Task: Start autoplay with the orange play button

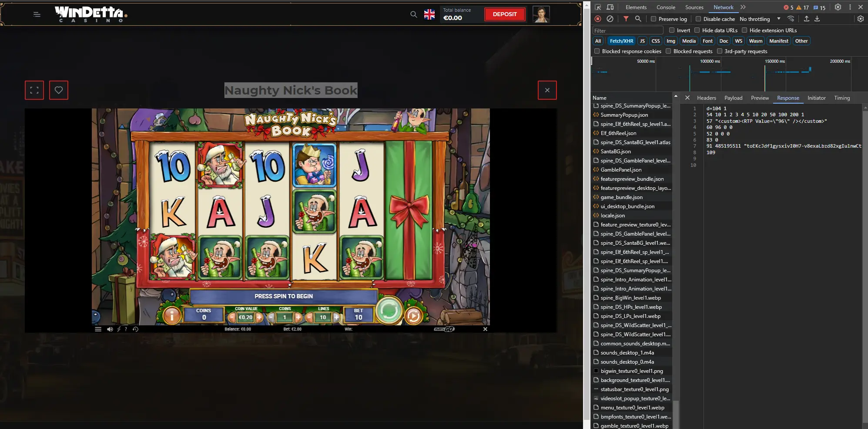Action: 413,316
